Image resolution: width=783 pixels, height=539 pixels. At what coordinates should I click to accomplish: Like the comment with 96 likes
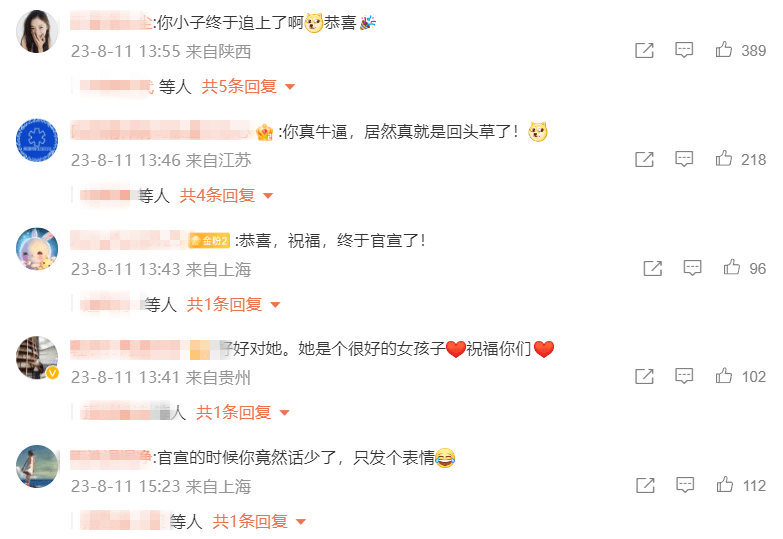[x=732, y=268]
